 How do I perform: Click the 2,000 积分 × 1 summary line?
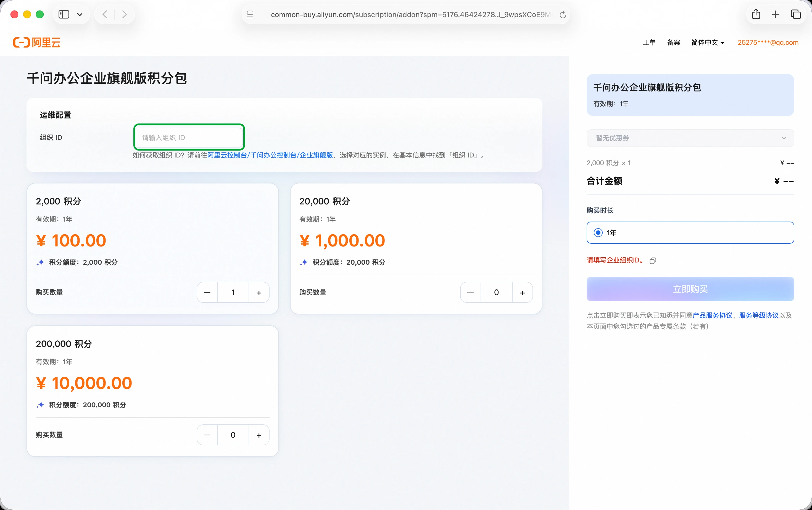pyautogui.click(x=609, y=163)
